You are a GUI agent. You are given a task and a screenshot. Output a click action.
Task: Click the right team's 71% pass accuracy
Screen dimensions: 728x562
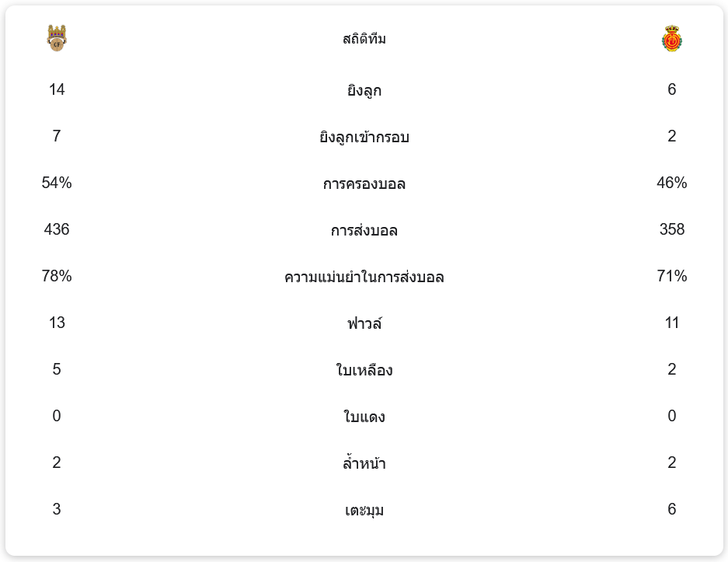tap(671, 276)
